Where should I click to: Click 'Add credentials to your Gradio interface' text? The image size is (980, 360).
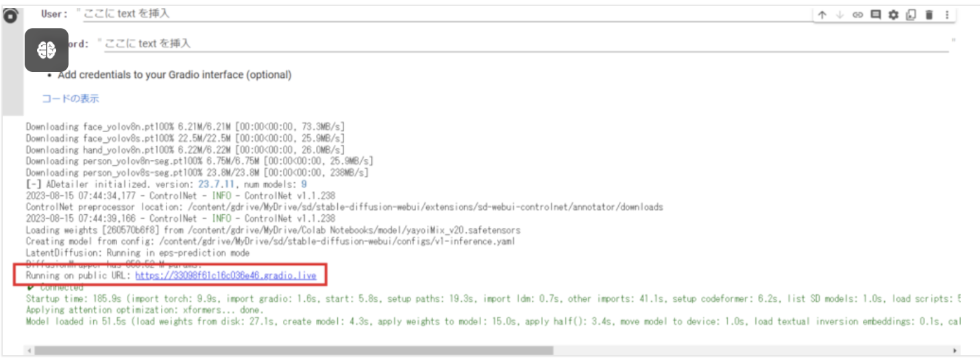tap(175, 75)
